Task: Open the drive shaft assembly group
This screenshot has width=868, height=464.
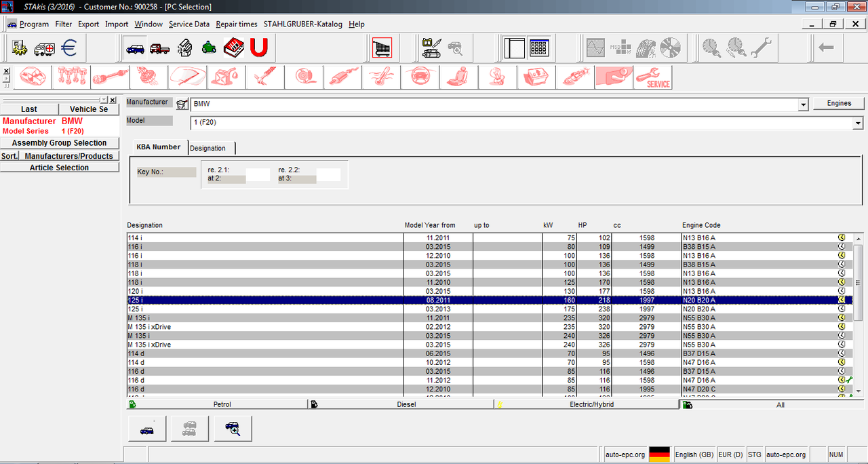Action: click(111, 77)
